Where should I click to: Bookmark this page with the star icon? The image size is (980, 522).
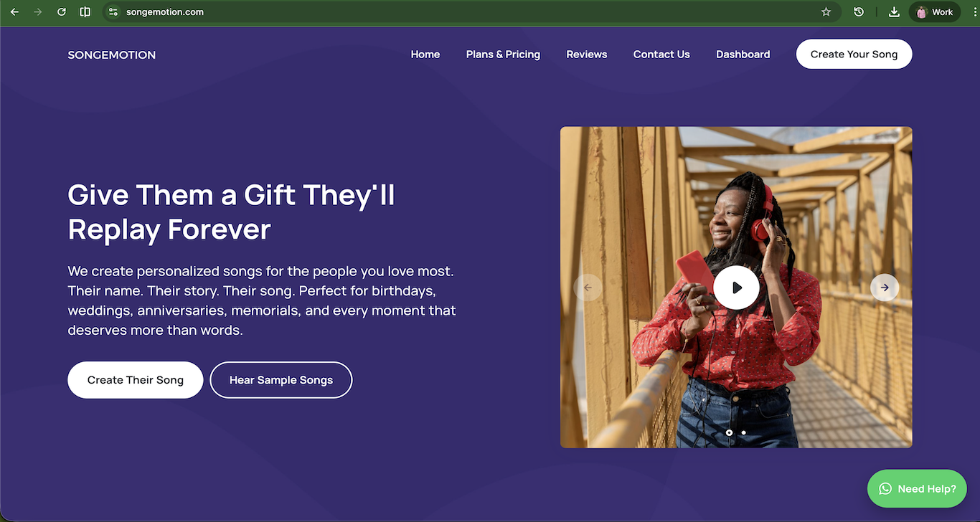(x=826, y=12)
